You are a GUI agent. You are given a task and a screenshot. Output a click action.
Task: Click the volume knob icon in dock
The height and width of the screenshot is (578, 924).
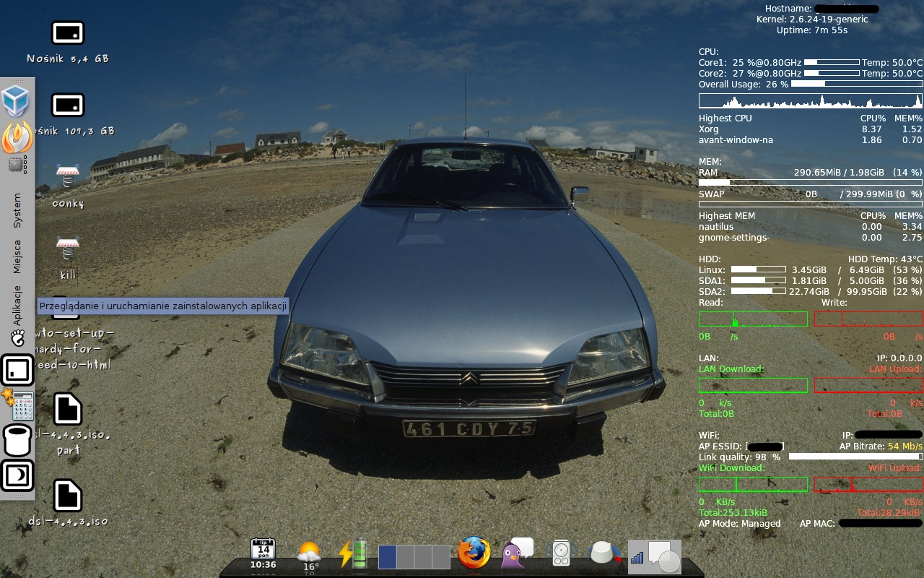[604, 553]
